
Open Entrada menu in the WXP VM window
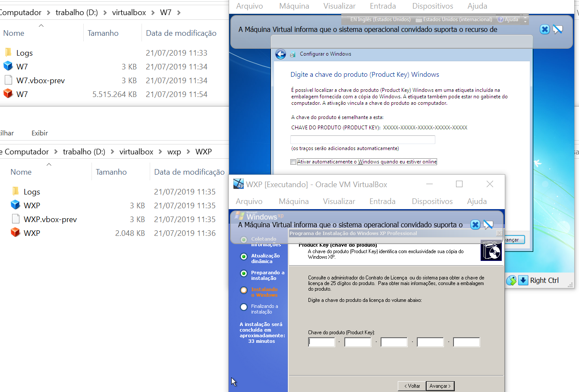point(382,201)
